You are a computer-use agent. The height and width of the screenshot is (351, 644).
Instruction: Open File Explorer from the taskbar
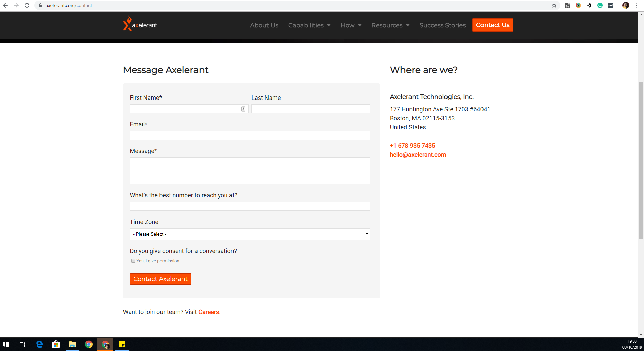tap(72, 344)
